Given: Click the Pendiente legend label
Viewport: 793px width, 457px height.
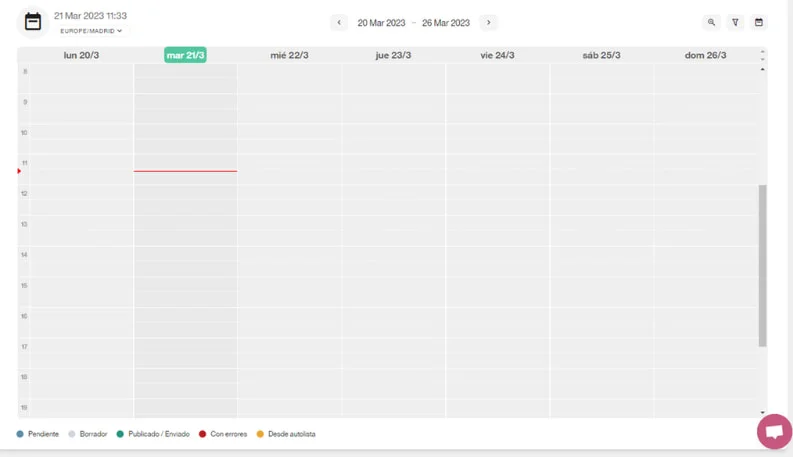Looking at the screenshot, I should pos(43,434).
